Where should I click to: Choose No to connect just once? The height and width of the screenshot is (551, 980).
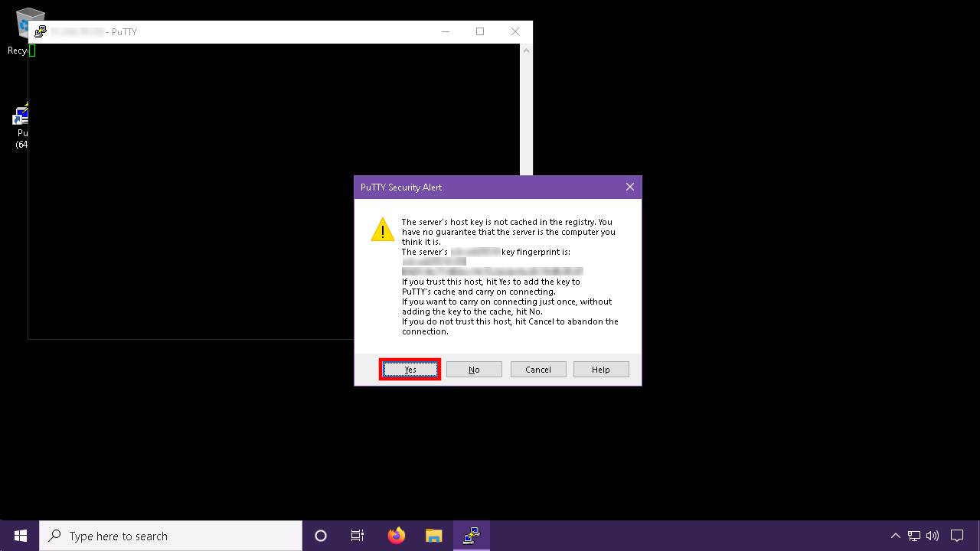pos(474,370)
